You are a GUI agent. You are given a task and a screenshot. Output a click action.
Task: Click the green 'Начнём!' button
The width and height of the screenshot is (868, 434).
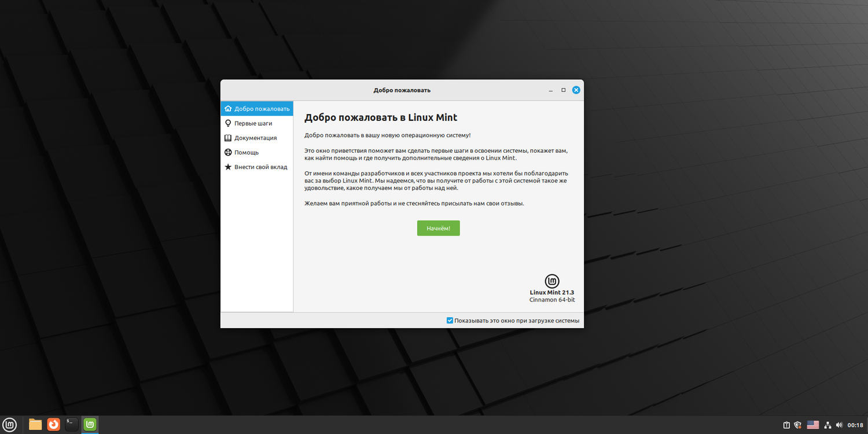439,228
